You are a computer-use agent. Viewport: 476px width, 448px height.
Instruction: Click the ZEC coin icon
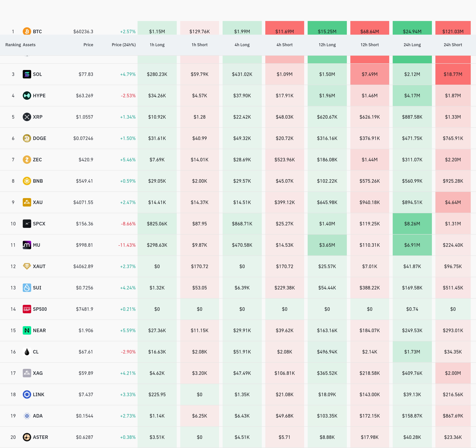27,159
